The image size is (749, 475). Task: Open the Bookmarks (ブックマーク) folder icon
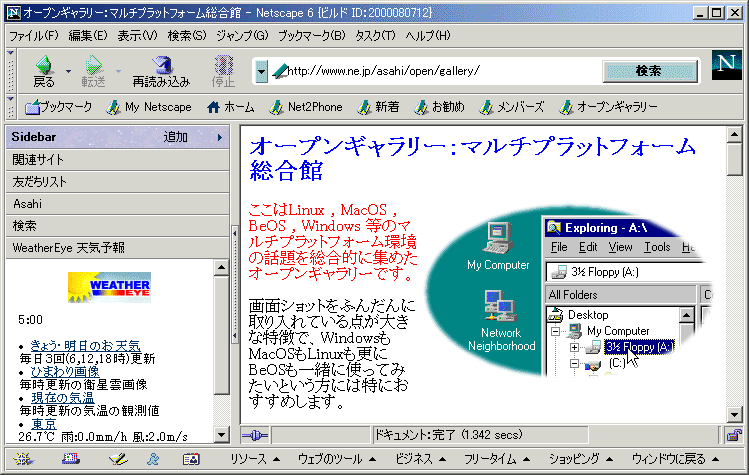point(32,108)
